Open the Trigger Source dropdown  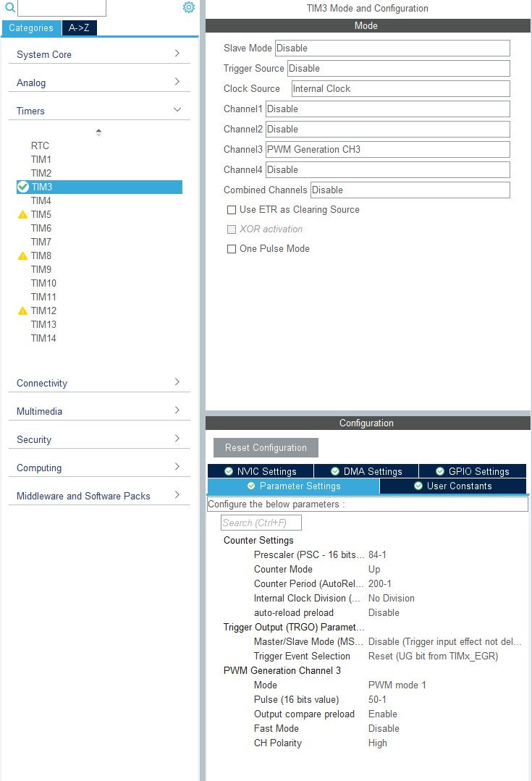point(399,68)
